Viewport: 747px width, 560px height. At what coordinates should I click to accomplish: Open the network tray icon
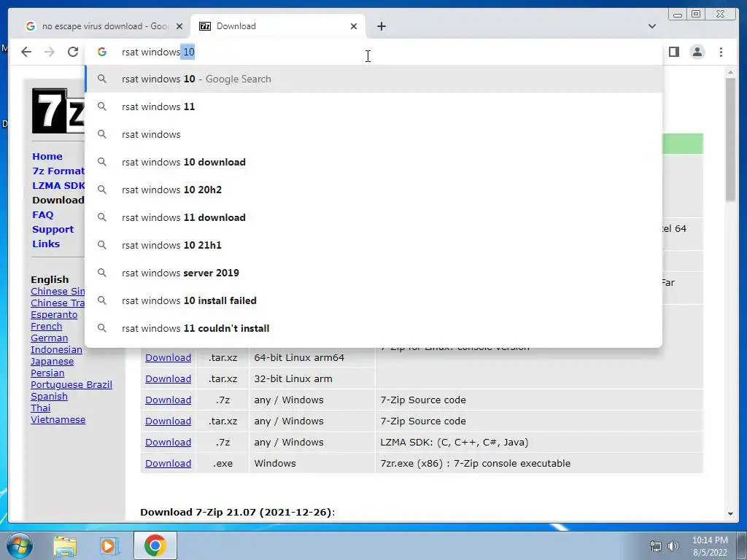[656, 546]
